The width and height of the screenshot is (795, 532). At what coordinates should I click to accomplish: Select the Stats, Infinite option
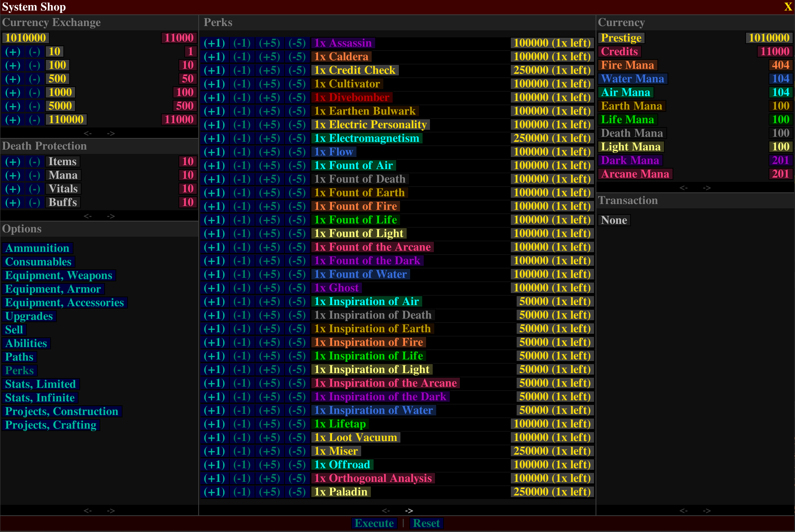40,398
